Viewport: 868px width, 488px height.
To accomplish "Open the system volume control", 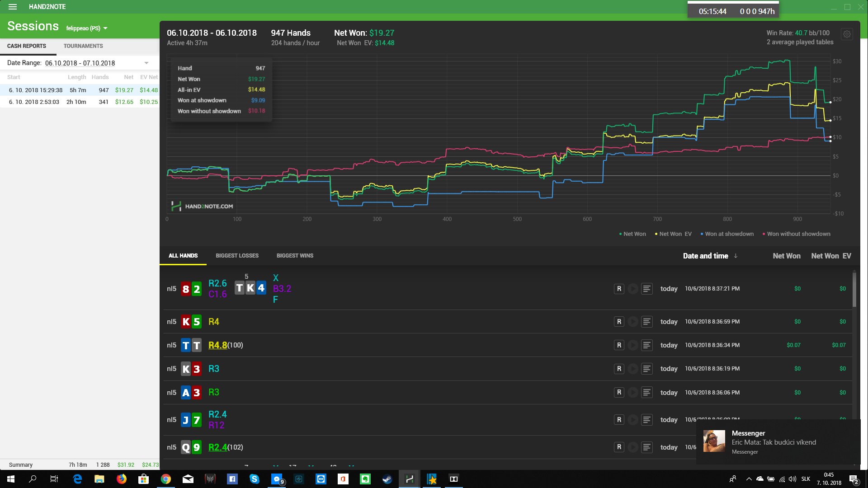I will 793,479.
